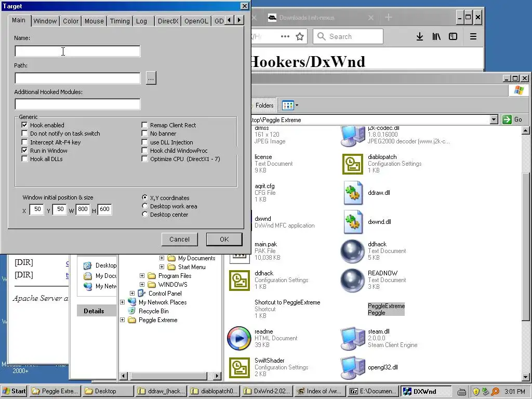Viewport: 532px width, 399px height.
Task: Expand My Documents tree node
Action: pos(162,258)
